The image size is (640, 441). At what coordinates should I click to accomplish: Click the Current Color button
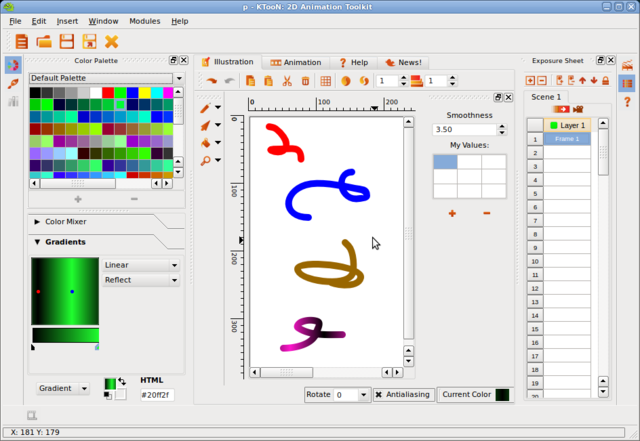click(x=476, y=395)
